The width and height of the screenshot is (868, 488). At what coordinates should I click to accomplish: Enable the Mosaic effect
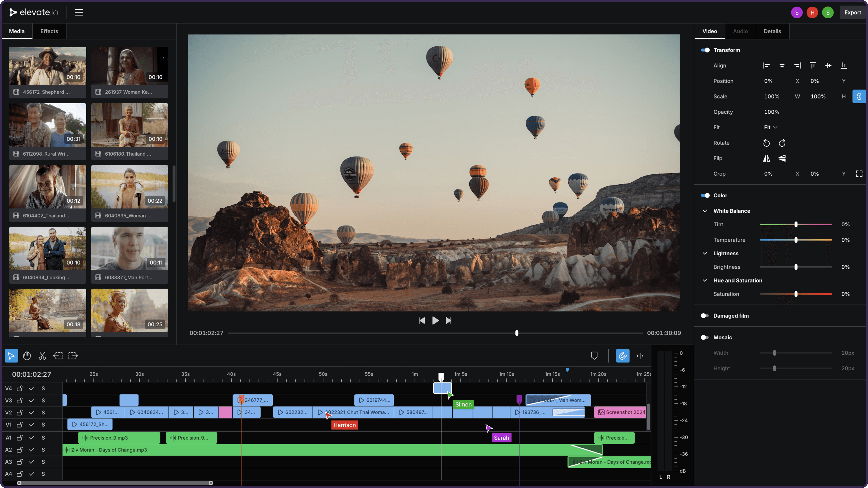coord(705,337)
